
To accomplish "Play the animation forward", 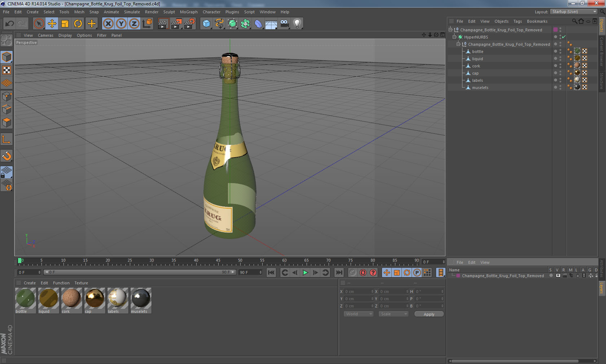I will coord(305,272).
